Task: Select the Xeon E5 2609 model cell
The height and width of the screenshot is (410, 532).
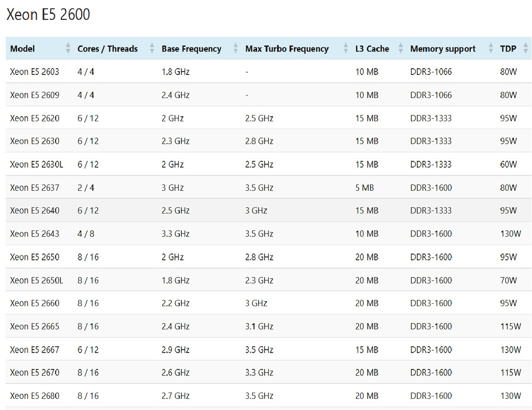Action: (x=34, y=95)
